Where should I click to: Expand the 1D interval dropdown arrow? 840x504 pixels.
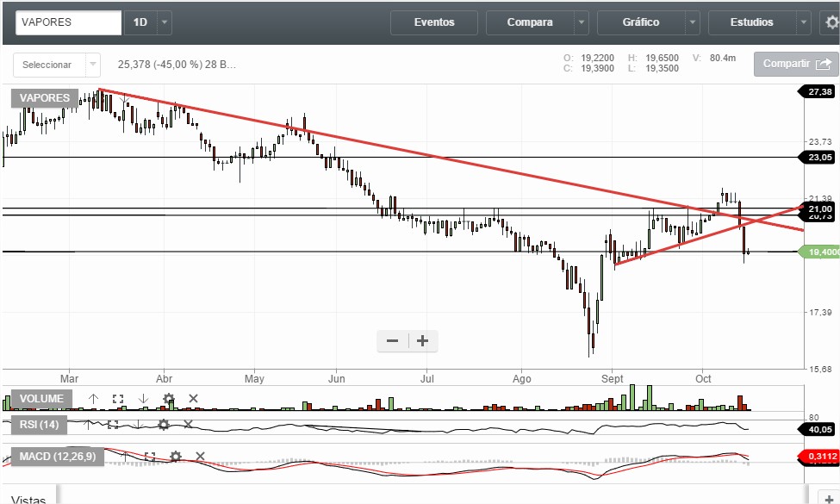click(165, 22)
